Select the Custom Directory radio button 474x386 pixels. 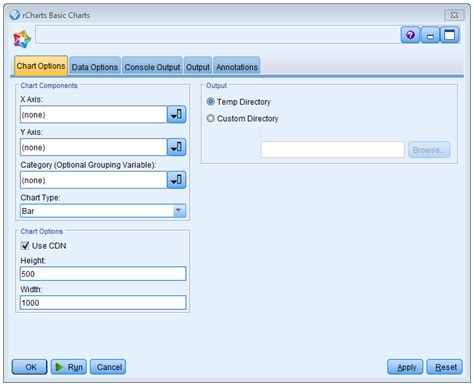coord(211,118)
